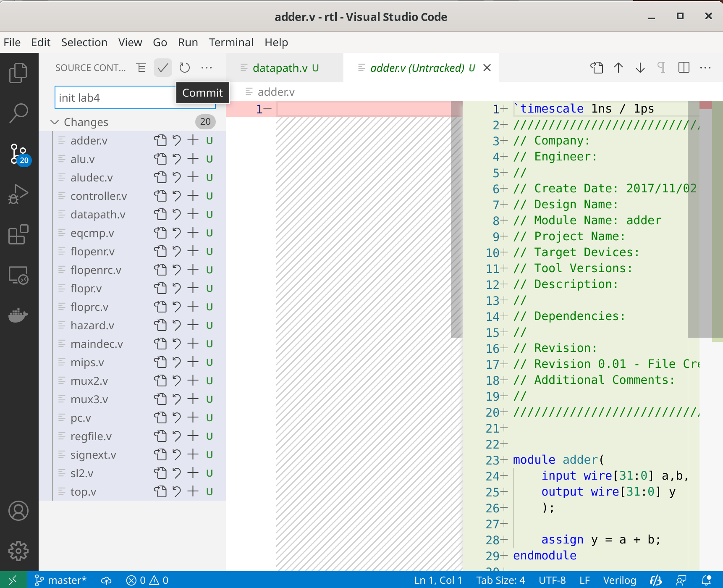Go to previous change arrow

618,68
